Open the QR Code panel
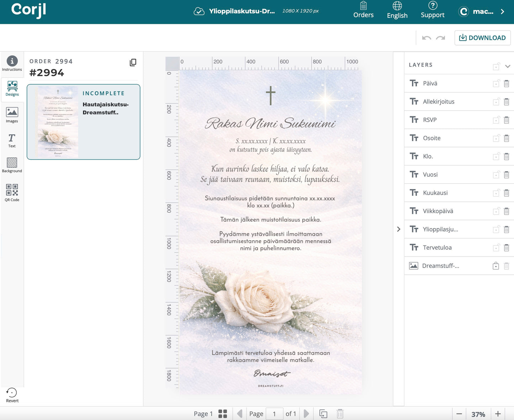 click(12, 192)
